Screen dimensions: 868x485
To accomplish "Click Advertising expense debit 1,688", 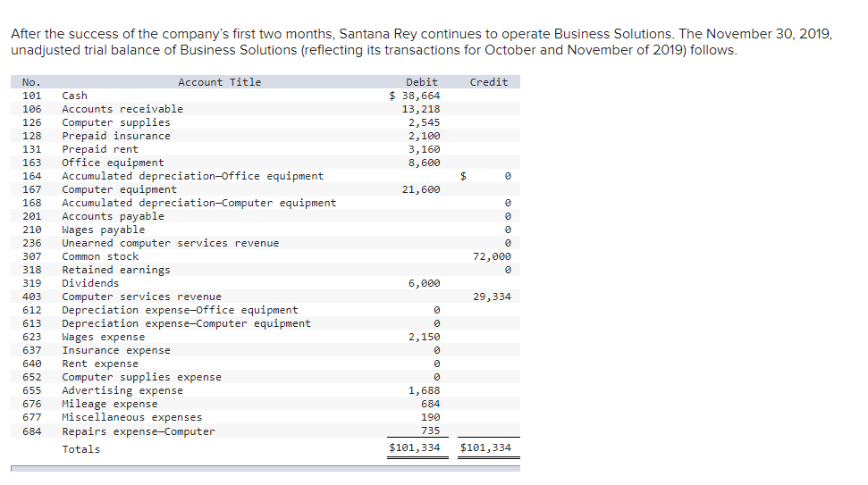I will click(424, 390).
